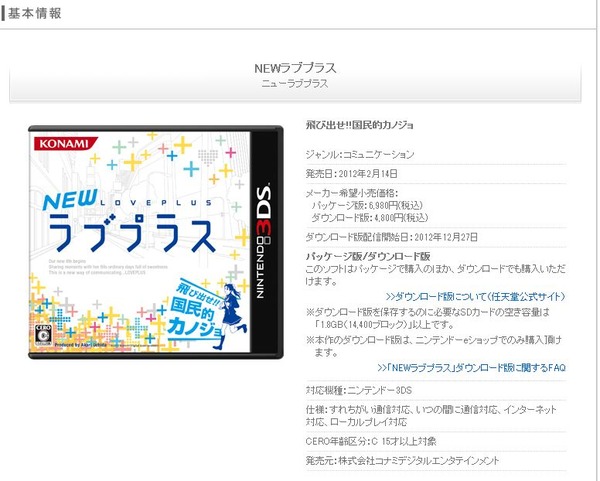Click the running girl illustration on cover
Viewport: 600px width, 481px height.
click(230, 316)
